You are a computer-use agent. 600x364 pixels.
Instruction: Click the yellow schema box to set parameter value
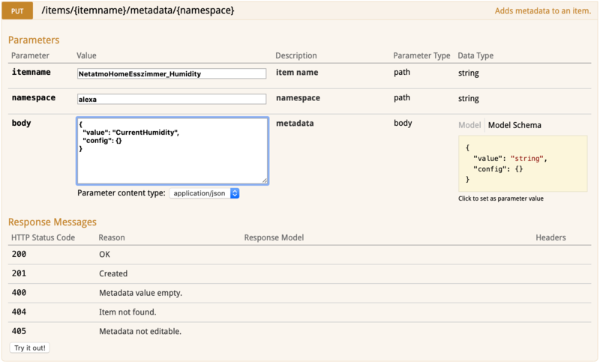pos(523,163)
